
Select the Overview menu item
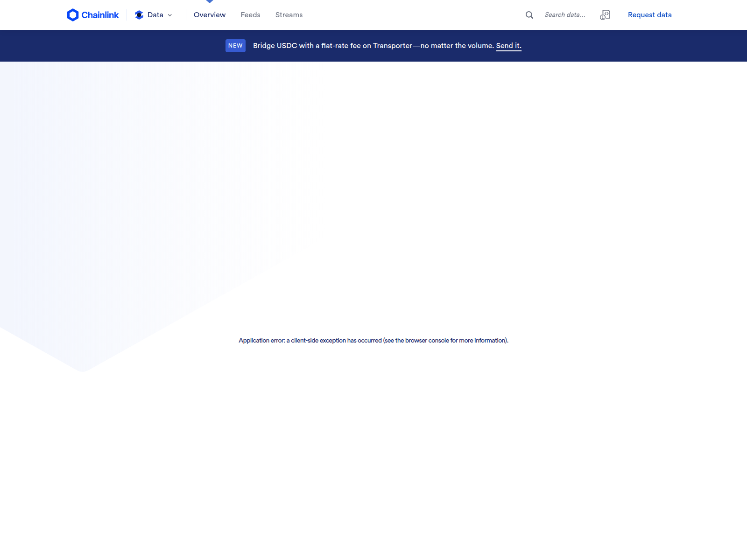tap(209, 14)
